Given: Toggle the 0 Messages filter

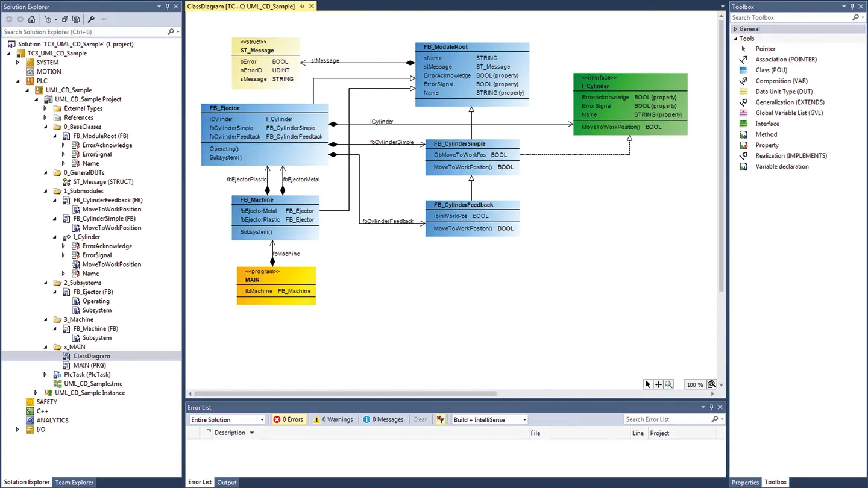Looking at the screenshot, I should (383, 419).
